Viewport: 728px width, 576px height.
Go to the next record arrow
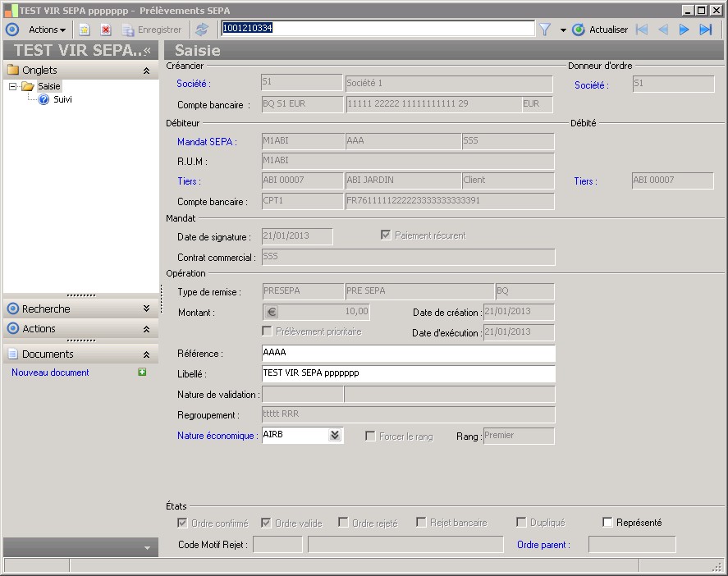[x=684, y=30]
